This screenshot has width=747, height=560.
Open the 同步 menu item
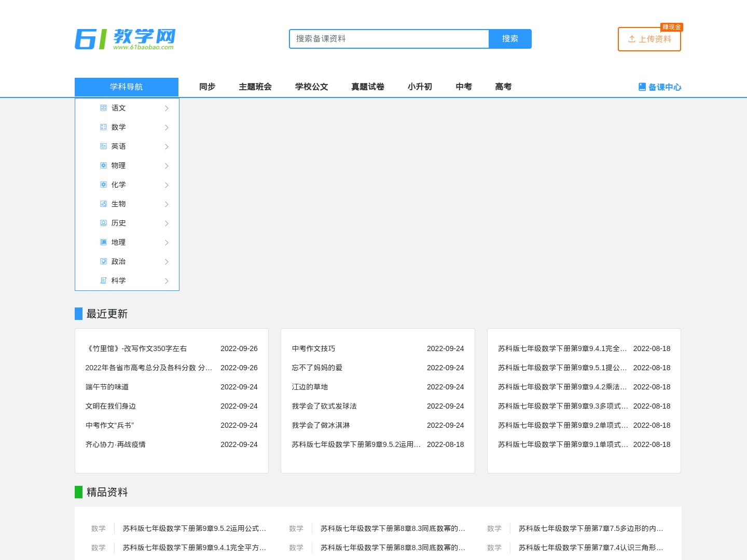(x=207, y=87)
